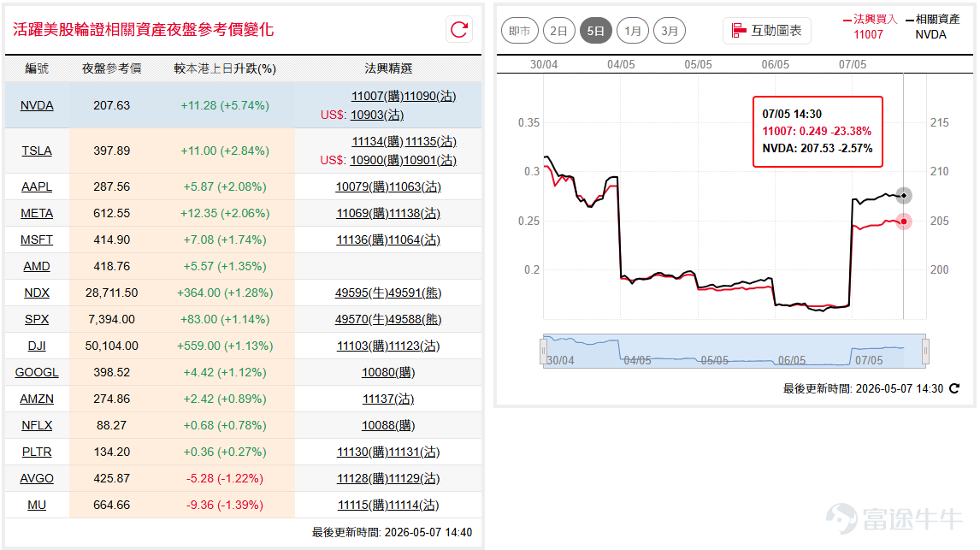Open MSFT put warrant 11064(沽)
The height and width of the screenshot is (550, 980).
pos(415,240)
